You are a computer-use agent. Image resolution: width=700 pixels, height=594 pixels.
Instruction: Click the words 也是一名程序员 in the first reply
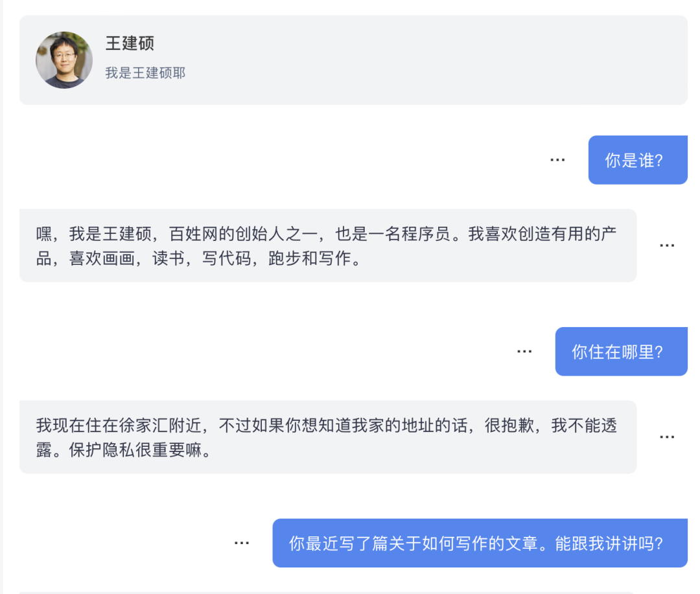393,234
